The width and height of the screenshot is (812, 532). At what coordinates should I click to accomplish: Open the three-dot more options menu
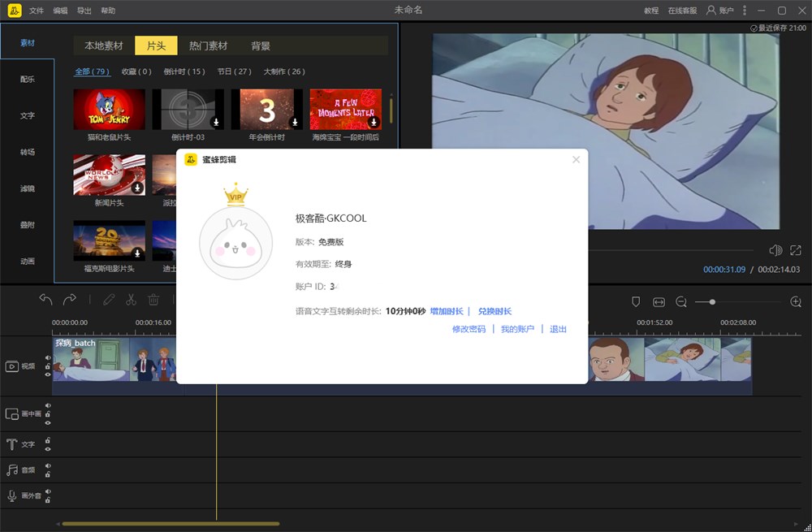[745, 9]
